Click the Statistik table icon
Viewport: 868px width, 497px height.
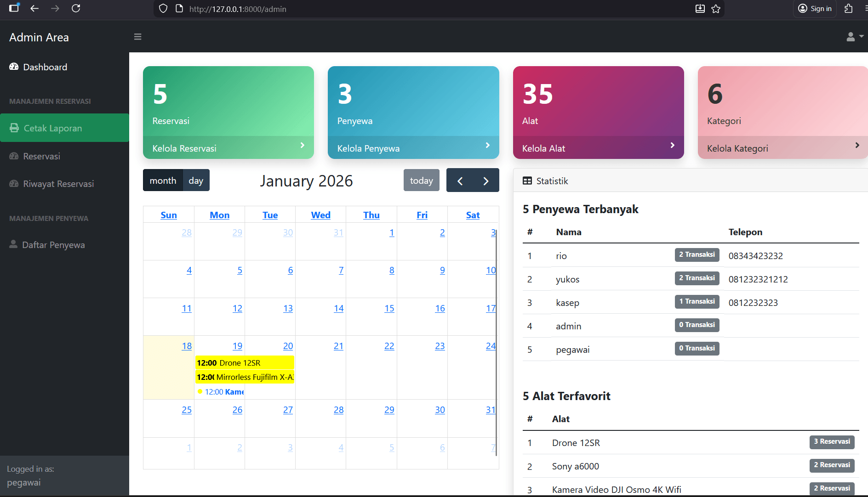(x=527, y=181)
